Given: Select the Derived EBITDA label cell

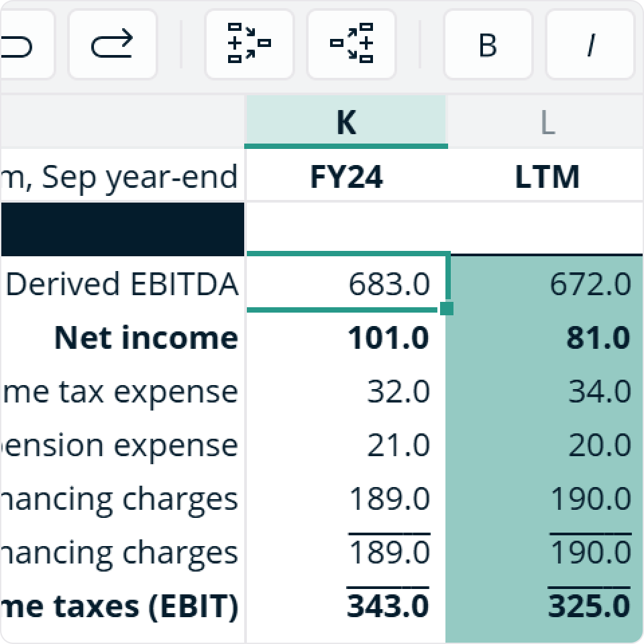Looking at the screenshot, I should point(122,284).
